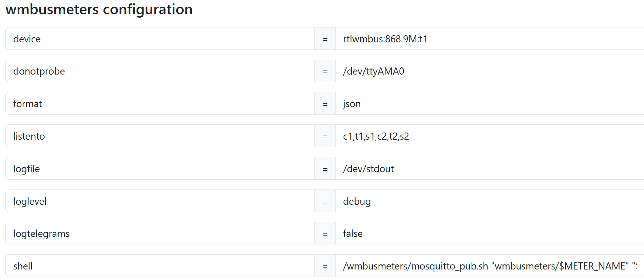Edit the debug value field
The image size is (644, 280).
490,201
